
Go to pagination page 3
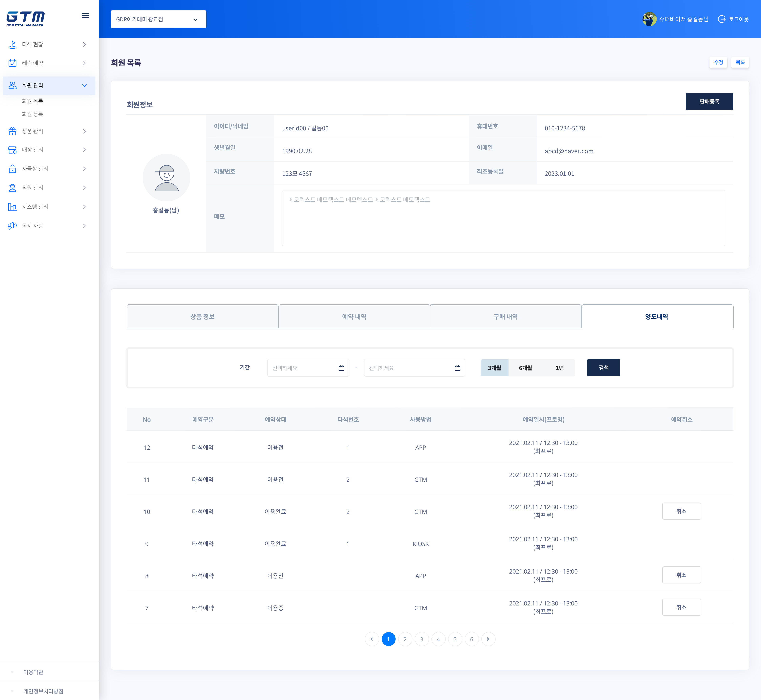(x=421, y=639)
